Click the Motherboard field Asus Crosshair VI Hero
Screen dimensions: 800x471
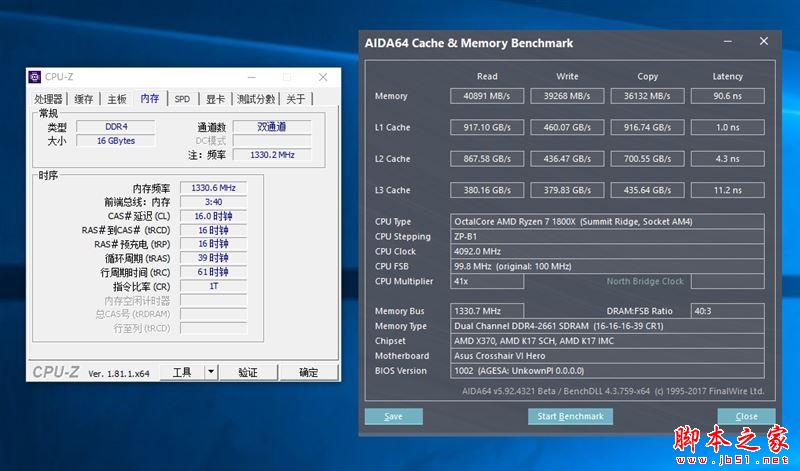pyautogui.click(x=607, y=356)
